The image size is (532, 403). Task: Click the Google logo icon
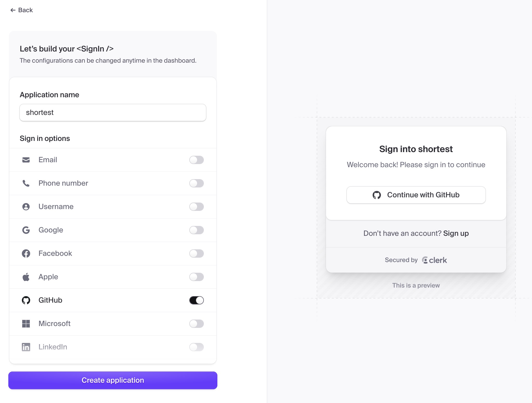click(26, 230)
